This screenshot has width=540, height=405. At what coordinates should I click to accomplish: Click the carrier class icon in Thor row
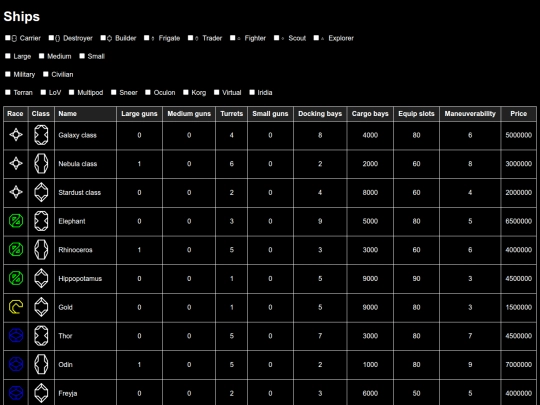41,336
